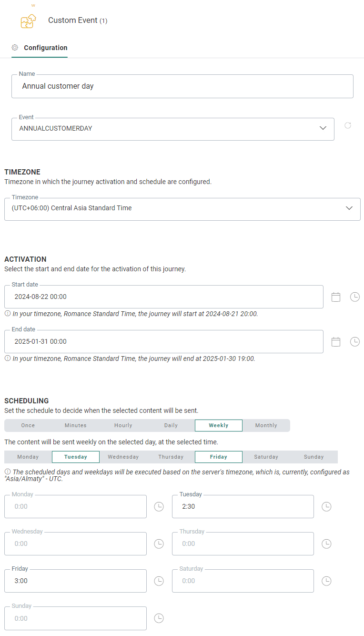Open the End date calendar picker
Image resolution: width=364 pixels, height=636 pixels.
coord(336,342)
